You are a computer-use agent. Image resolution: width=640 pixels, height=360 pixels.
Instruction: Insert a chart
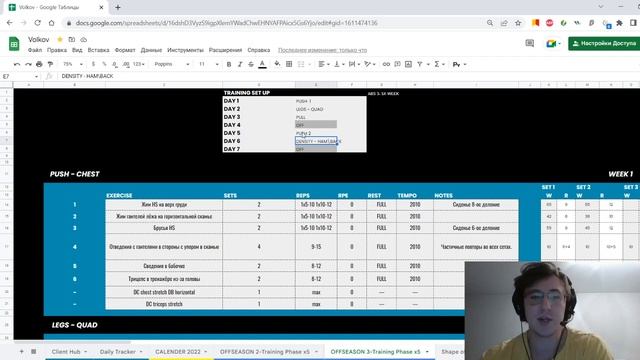tap(408, 64)
